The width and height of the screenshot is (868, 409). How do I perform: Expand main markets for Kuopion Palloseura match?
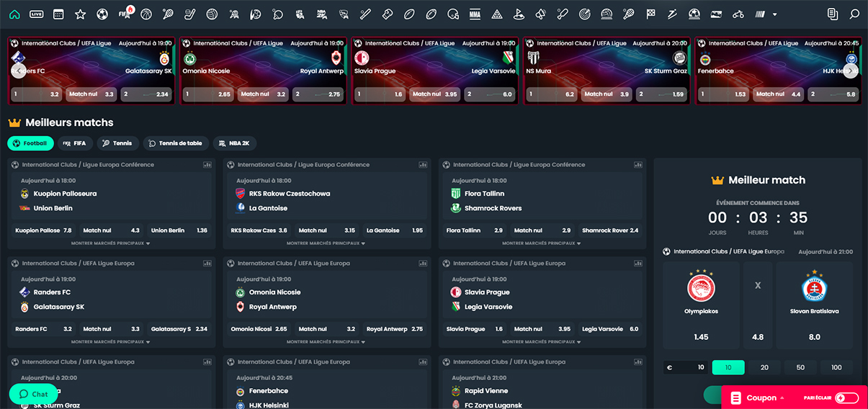click(x=111, y=243)
